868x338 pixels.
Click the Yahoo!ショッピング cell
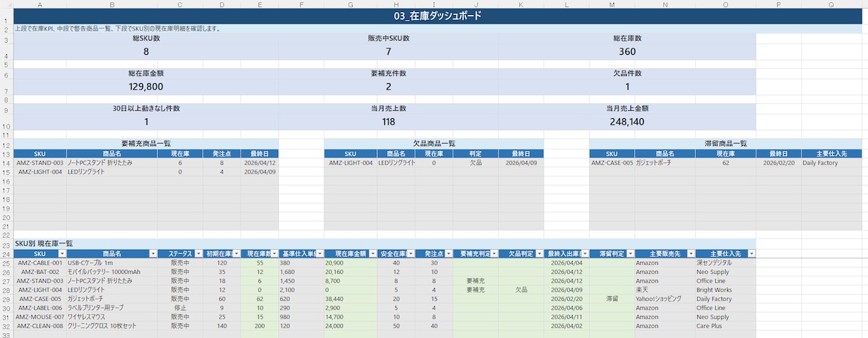pyautogui.click(x=665, y=299)
